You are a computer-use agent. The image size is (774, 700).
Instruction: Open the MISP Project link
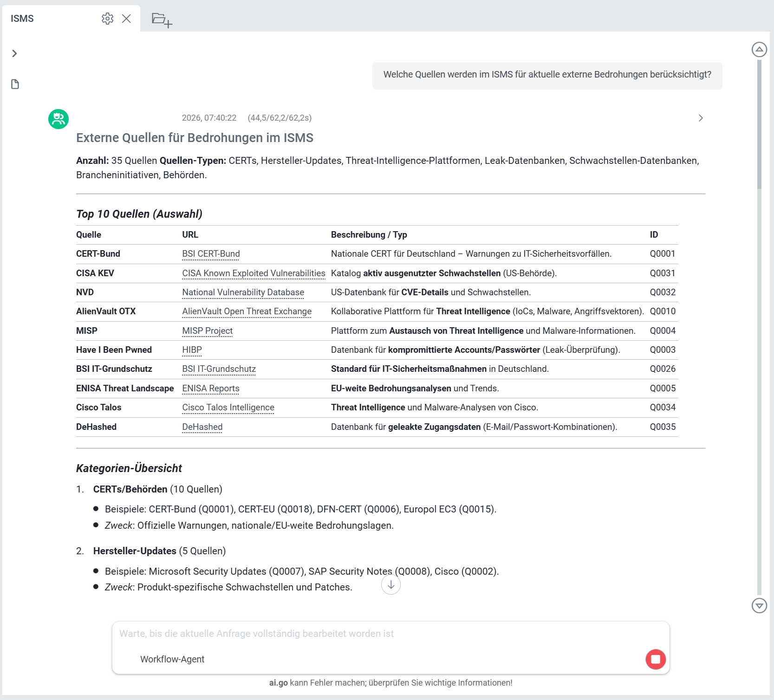pyautogui.click(x=207, y=331)
